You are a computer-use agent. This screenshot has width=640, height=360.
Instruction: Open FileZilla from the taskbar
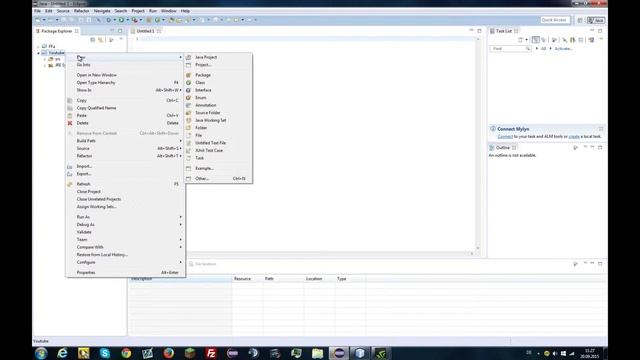(211, 353)
